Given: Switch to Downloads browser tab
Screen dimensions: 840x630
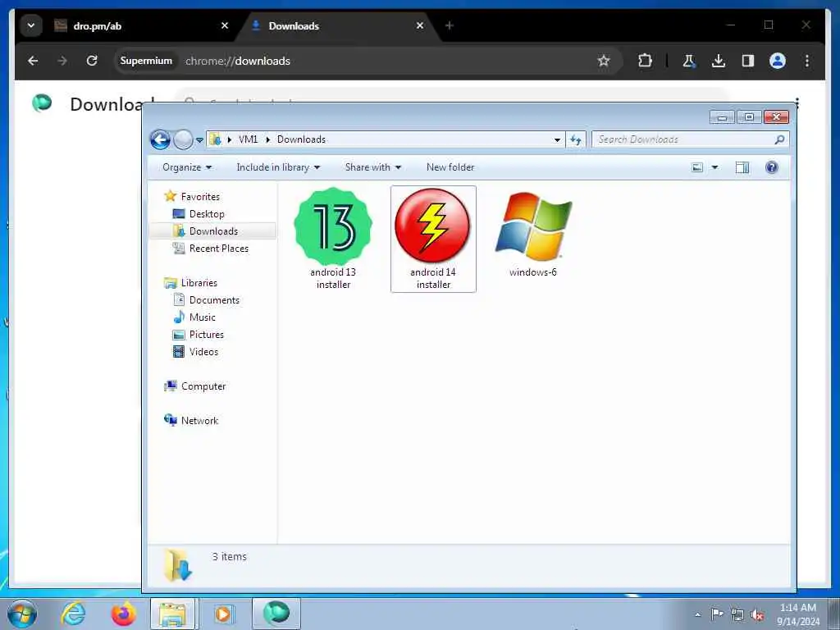Looking at the screenshot, I should 336,25.
